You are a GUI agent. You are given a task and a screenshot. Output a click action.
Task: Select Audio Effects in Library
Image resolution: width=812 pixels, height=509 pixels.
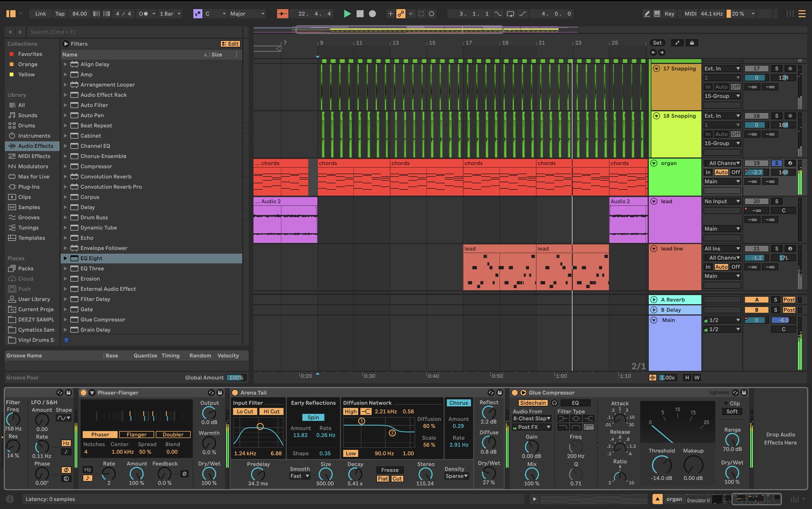pyautogui.click(x=32, y=146)
